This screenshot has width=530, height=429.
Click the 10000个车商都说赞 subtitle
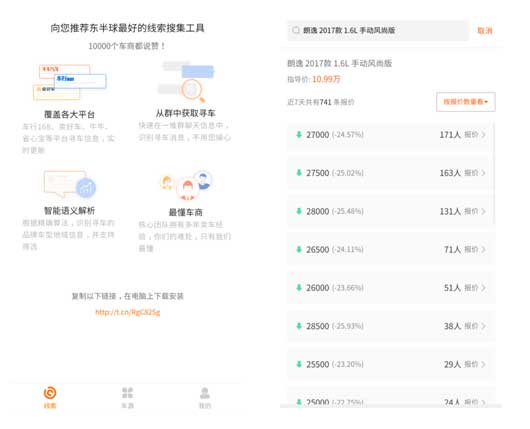[x=127, y=46]
